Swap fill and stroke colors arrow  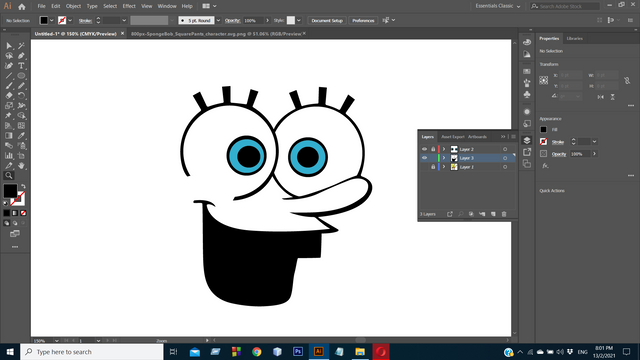23,187
